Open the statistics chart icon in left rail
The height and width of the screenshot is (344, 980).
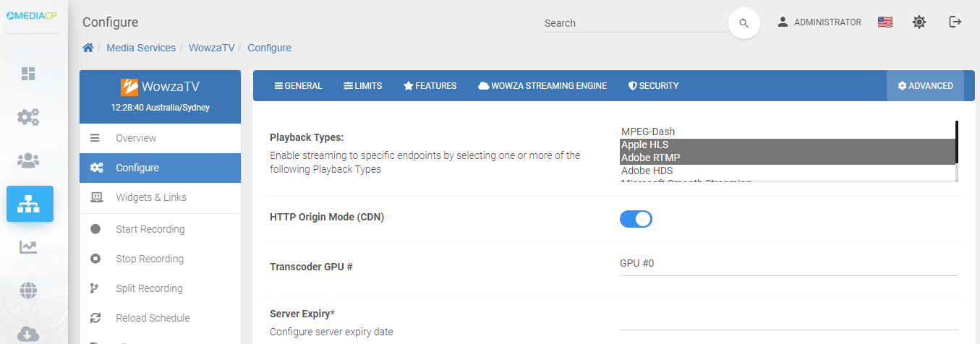click(28, 247)
